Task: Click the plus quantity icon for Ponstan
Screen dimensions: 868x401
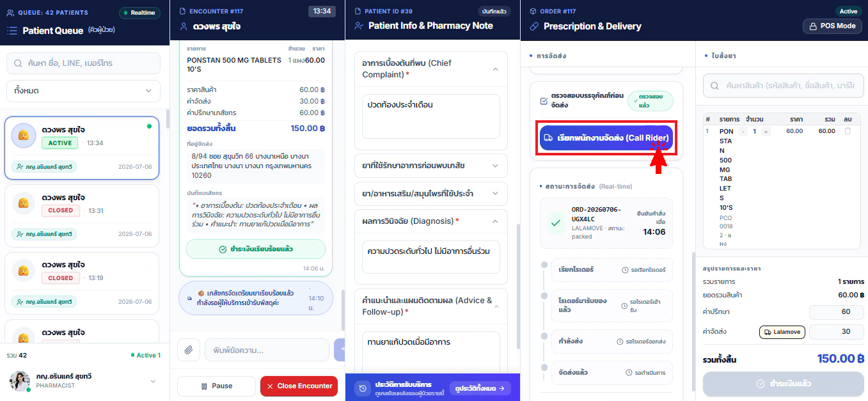Action: click(x=766, y=131)
